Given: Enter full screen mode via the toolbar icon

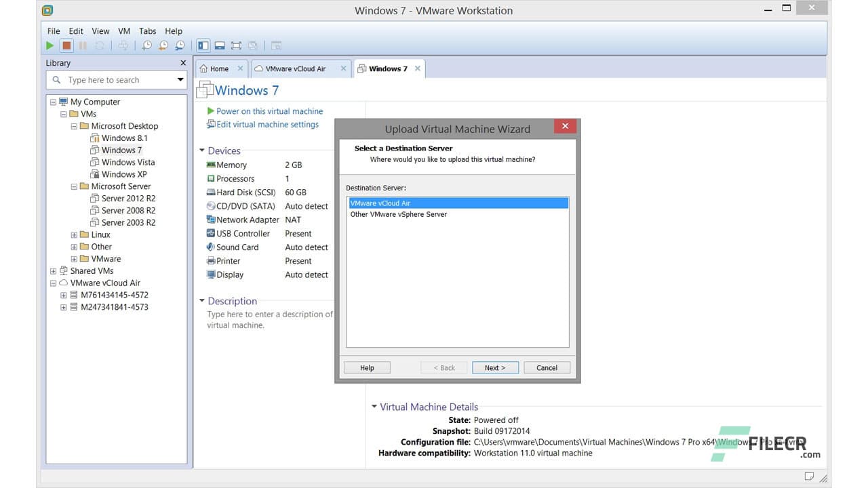Looking at the screenshot, I should pyautogui.click(x=236, y=45).
